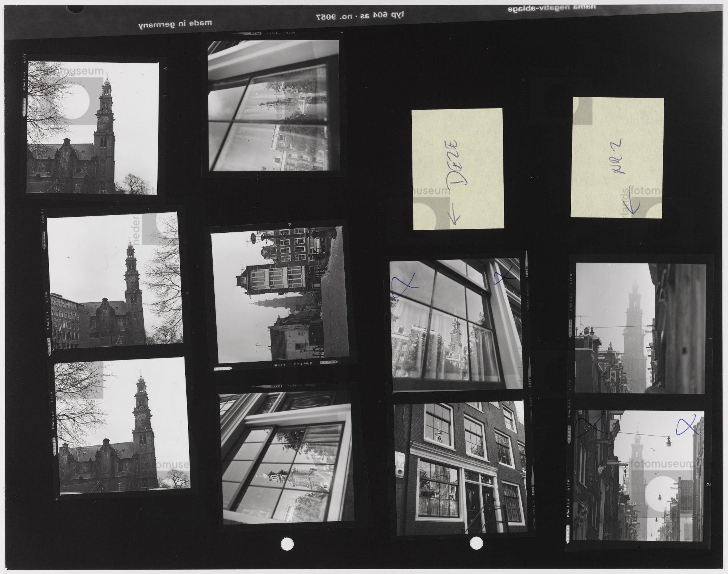
Task: Open bottom-left church tower contact frame
Action: pos(122,425)
